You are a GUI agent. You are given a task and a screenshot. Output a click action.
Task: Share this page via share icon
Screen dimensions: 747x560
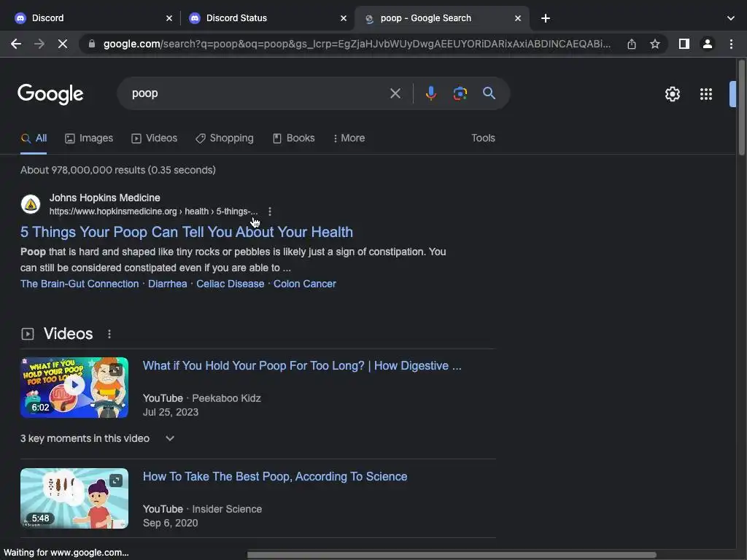pyautogui.click(x=632, y=44)
